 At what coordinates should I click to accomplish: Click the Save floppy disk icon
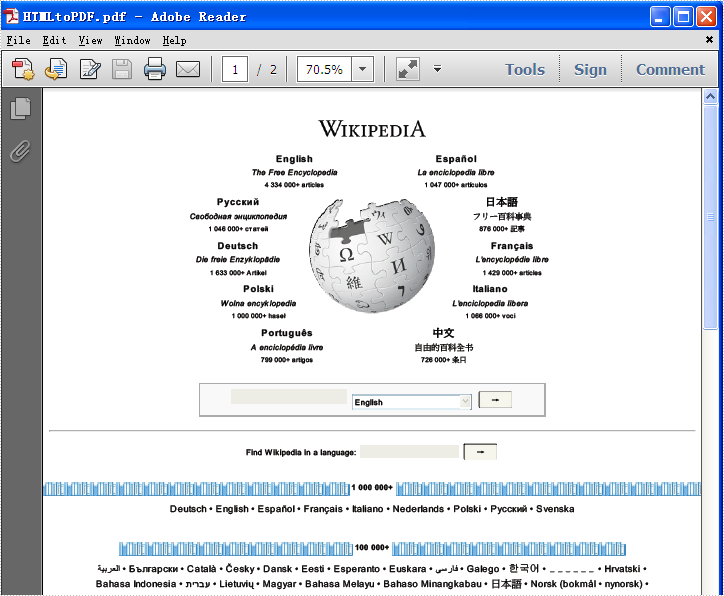coord(122,70)
